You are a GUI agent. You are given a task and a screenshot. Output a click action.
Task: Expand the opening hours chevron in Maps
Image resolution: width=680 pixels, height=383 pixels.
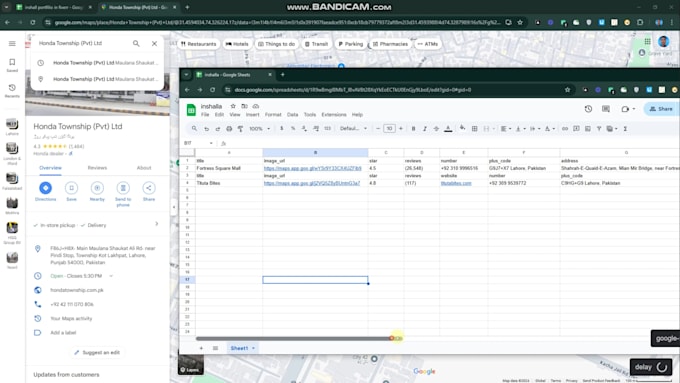coord(111,276)
